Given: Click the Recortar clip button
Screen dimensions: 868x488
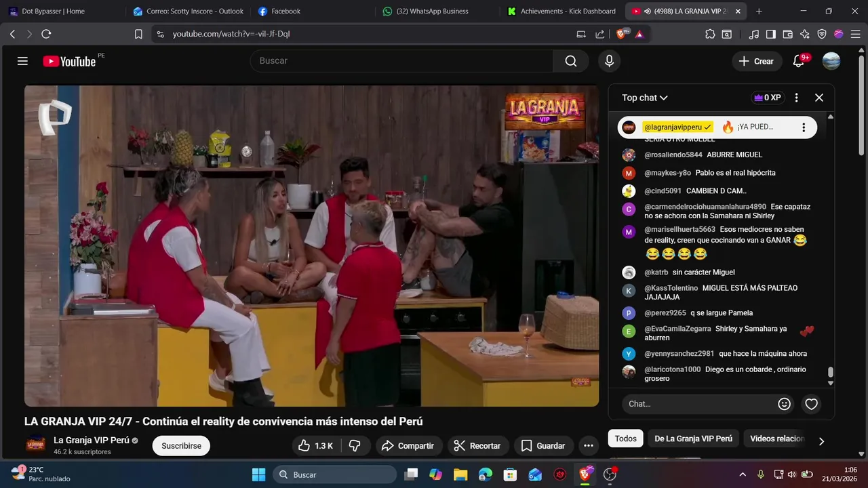Looking at the screenshot, I should tap(477, 445).
